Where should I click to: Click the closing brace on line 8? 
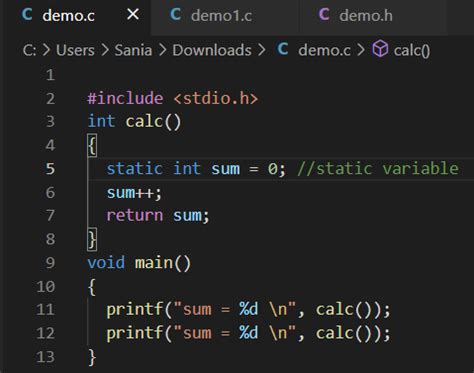coord(92,239)
